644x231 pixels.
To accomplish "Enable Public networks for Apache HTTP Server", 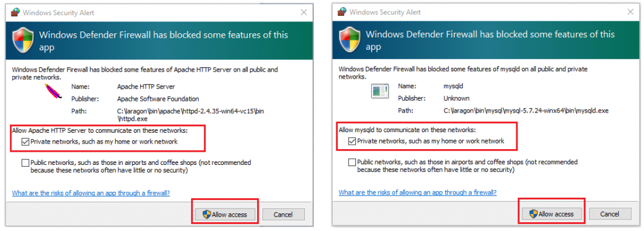I will click(25, 163).
